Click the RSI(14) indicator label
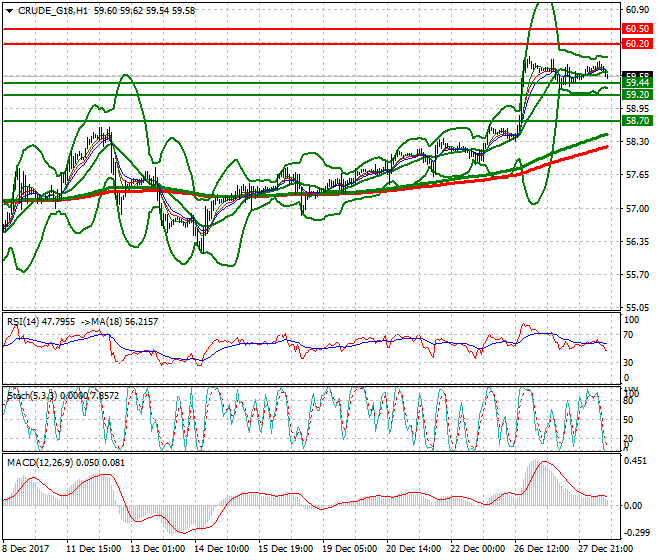This screenshot has height=560, width=660. click(x=25, y=321)
